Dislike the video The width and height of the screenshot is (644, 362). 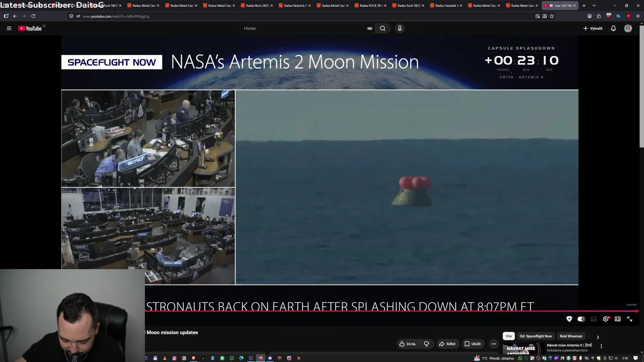pyautogui.click(x=426, y=344)
